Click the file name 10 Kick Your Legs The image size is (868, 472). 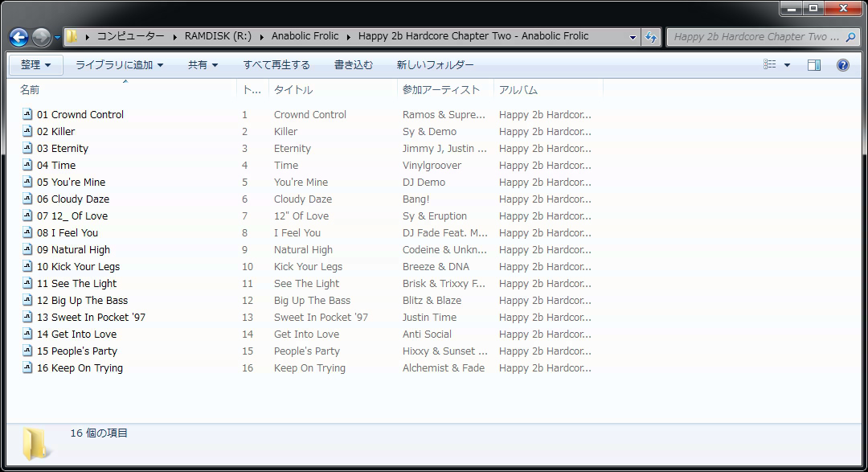point(78,266)
